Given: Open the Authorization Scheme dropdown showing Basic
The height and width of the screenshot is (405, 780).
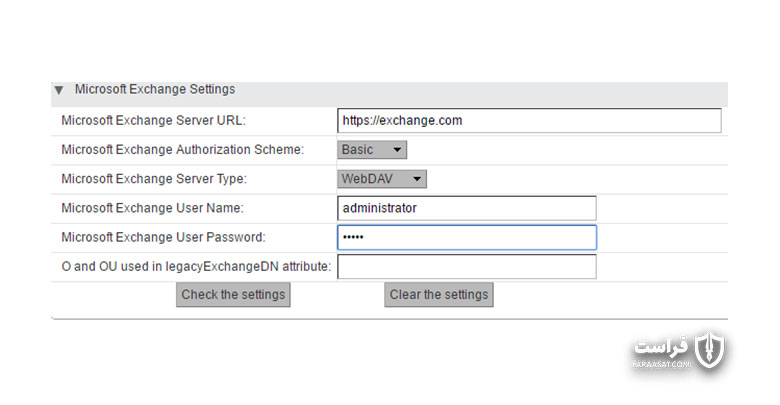Looking at the screenshot, I should (x=372, y=150).
